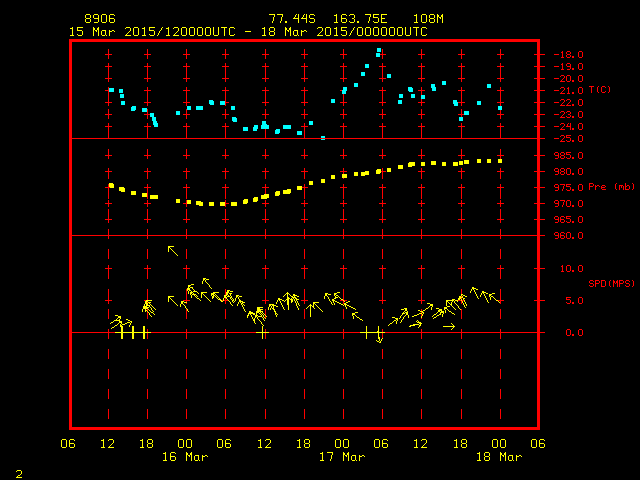Click the 975.0 pressure tick label

pos(569,187)
